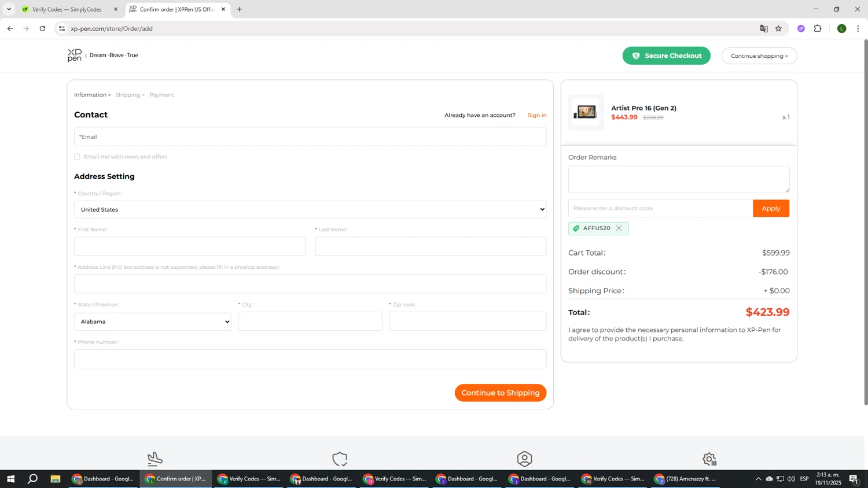Image resolution: width=868 pixels, height=488 pixels.
Task: View site information icon in address bar
Action: pyautogui.click(x=62, y=28)
